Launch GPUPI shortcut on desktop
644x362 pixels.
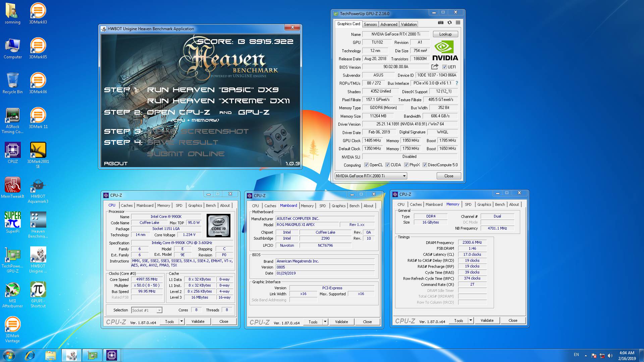pos(38,295)
